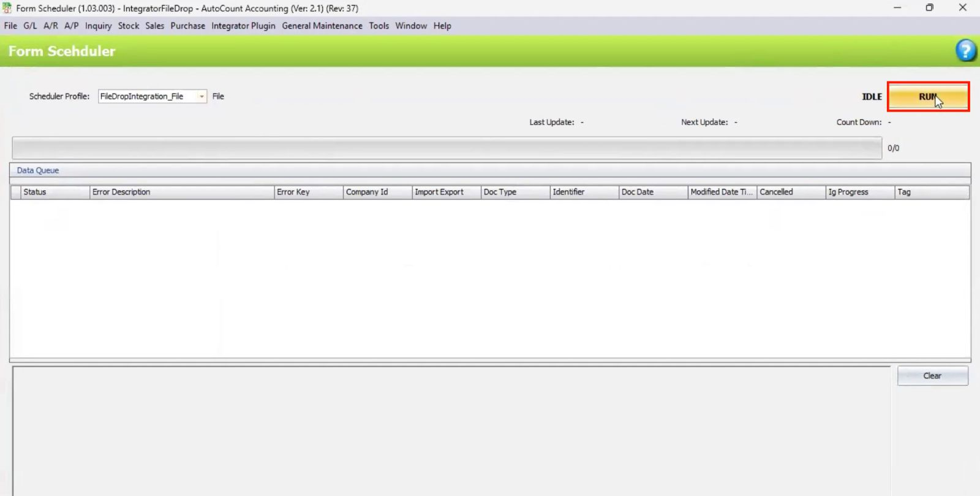
Task: Minimize the Form Scheduler window
Action: pyautogui.click(x=897, y=8)
